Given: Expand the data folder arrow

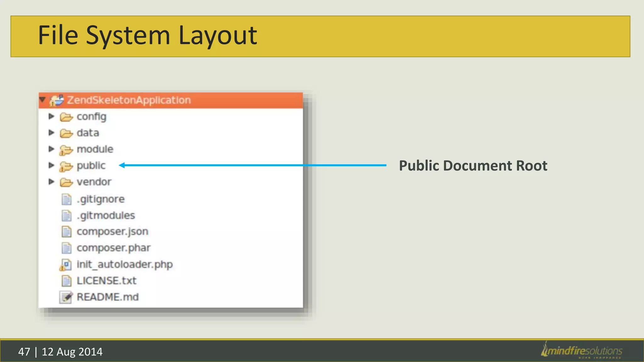Looking at the screenshot, I should (52, 133).
